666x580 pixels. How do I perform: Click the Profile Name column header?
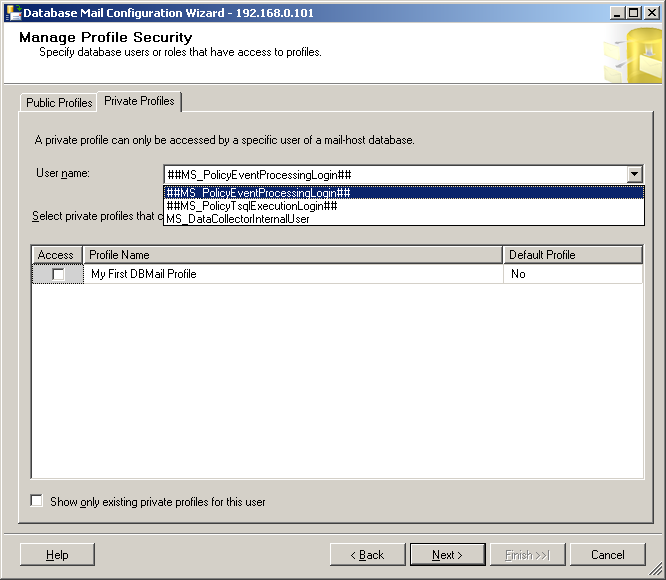pyautogui.click(x=293, y=255)
